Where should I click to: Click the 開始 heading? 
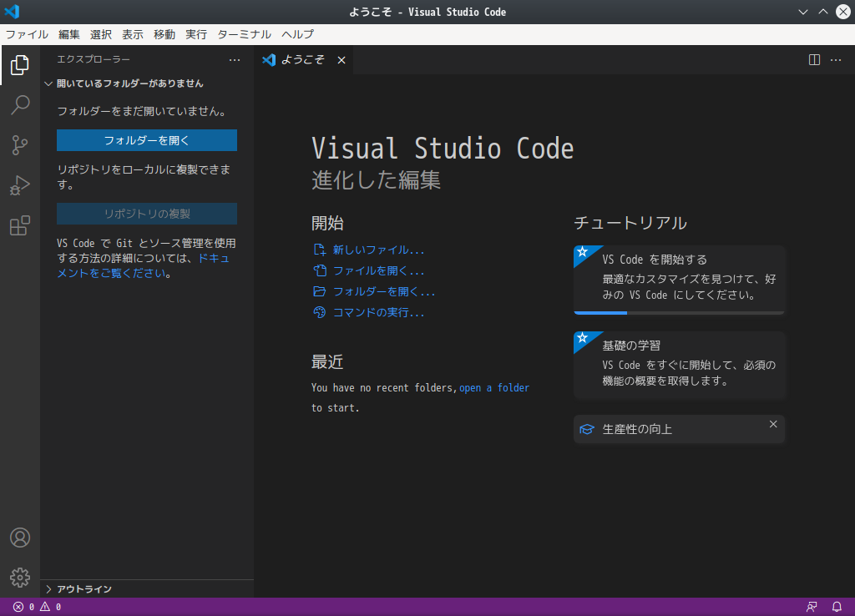coord(327,222)
